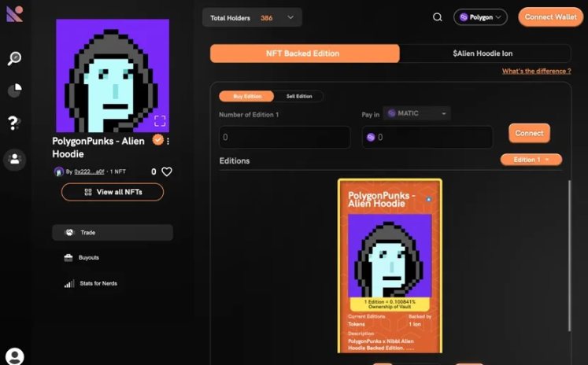Screen dimensions: 588x365
Task: Open the pie chart portfolio icon
Action: click(15, 90)
